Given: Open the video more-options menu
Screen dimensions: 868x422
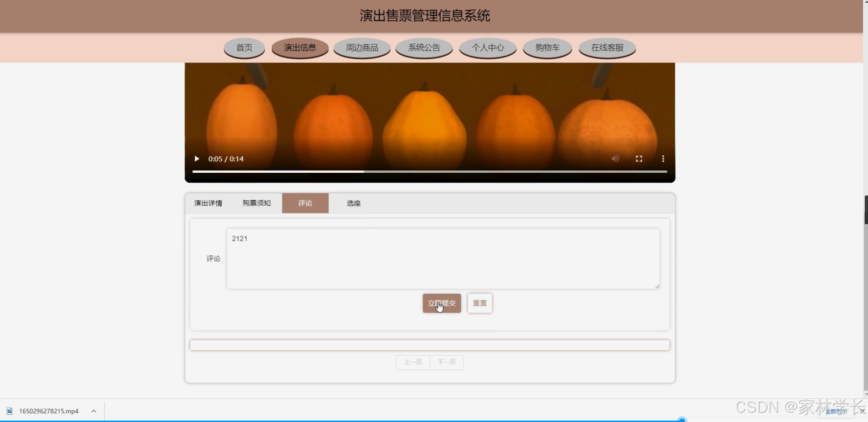Looking at the screenshot, I should pos(663,159).
